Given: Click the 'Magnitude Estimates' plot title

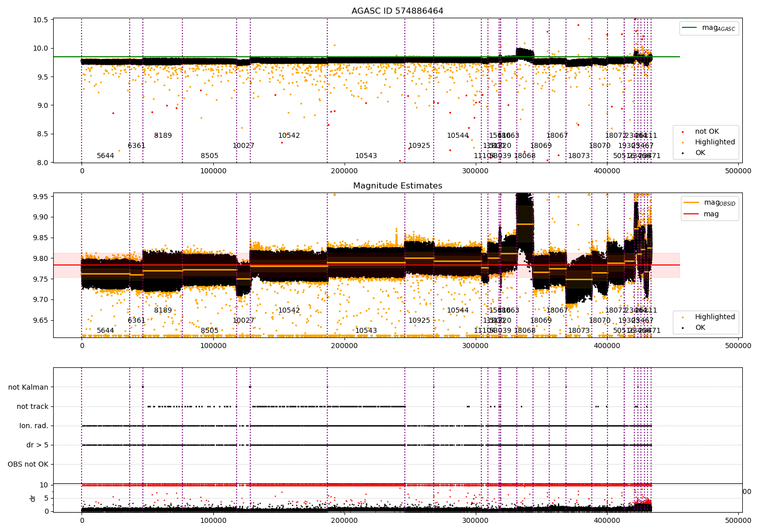Looking at the screenshot, I should (x=397, y=186).
